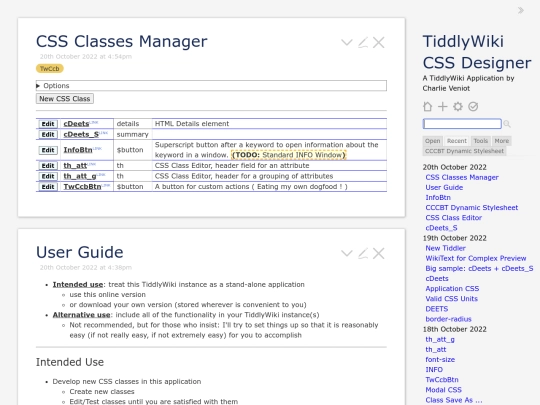Image resolution: width=540 pixels, height=405 pixels.
Task: Click the 'Intended Use' heading
Action: (70, 362)
